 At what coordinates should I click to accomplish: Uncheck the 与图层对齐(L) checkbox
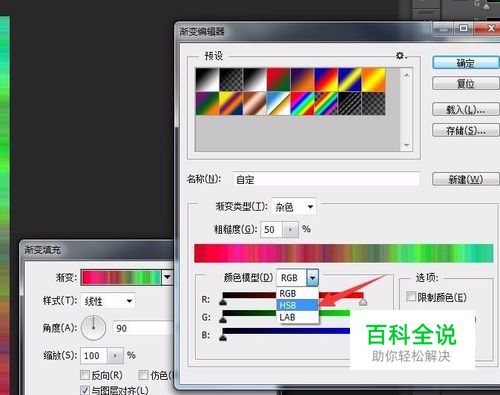[85, 390]
